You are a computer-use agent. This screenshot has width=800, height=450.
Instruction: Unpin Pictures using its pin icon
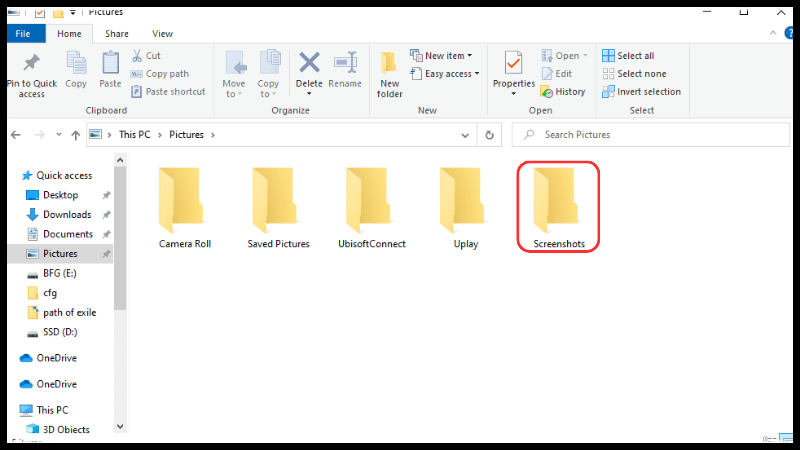[x=106, y=254]
